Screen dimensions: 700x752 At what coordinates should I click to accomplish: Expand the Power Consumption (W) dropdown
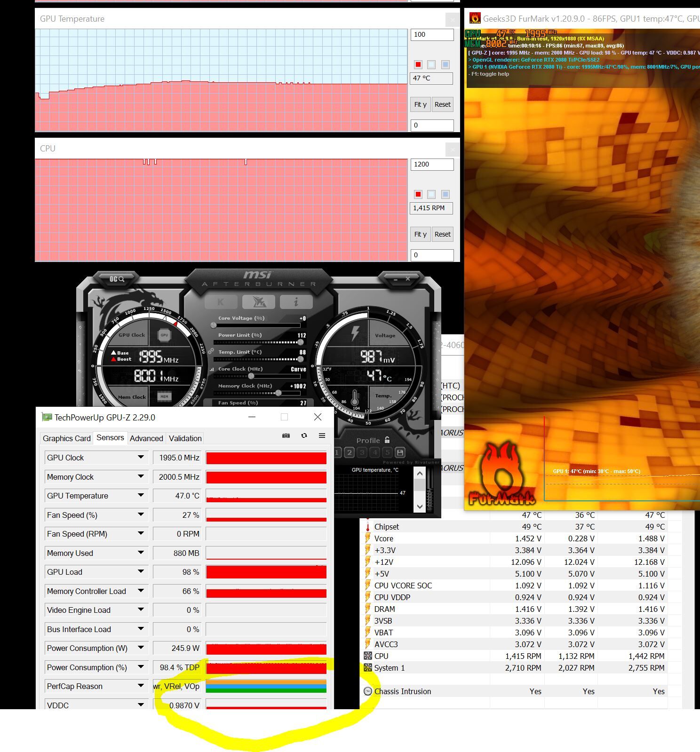coord(141,648)
